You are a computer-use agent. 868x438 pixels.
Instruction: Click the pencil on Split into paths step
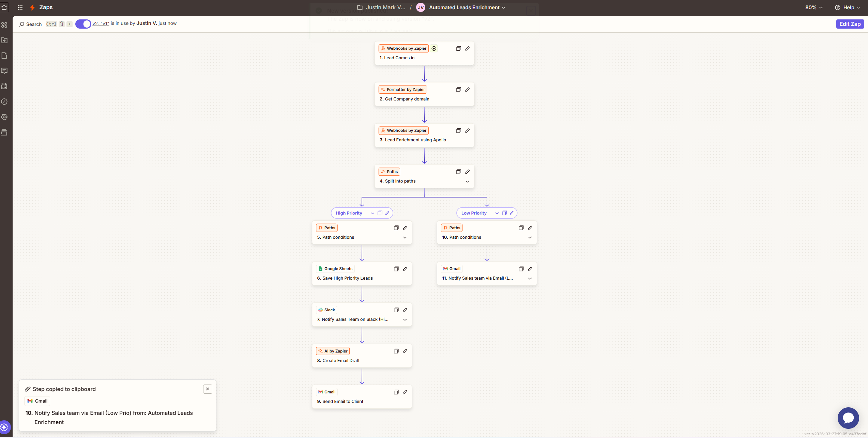pyautogui.click(x=467, y=172)
